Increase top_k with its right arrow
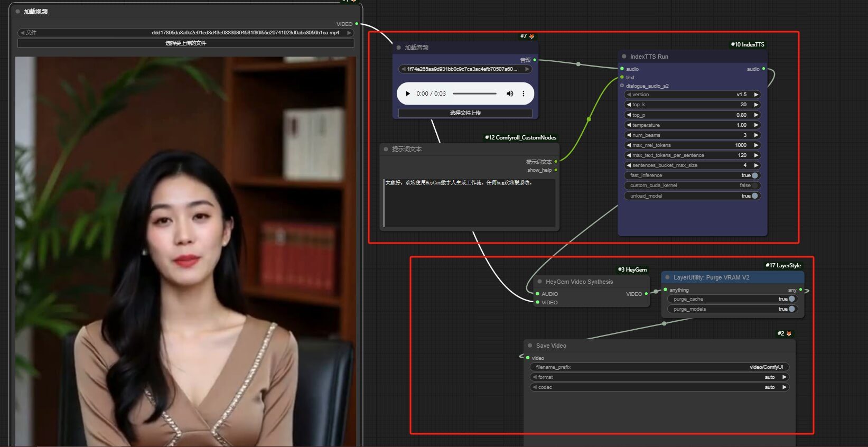This screenshot has height=447, width=868. pyautogui.click(x=756, y=105)
